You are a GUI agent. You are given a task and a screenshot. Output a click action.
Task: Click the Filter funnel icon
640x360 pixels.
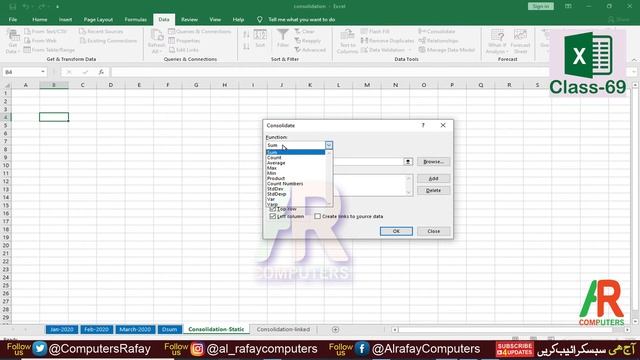(x=282, y=35)
